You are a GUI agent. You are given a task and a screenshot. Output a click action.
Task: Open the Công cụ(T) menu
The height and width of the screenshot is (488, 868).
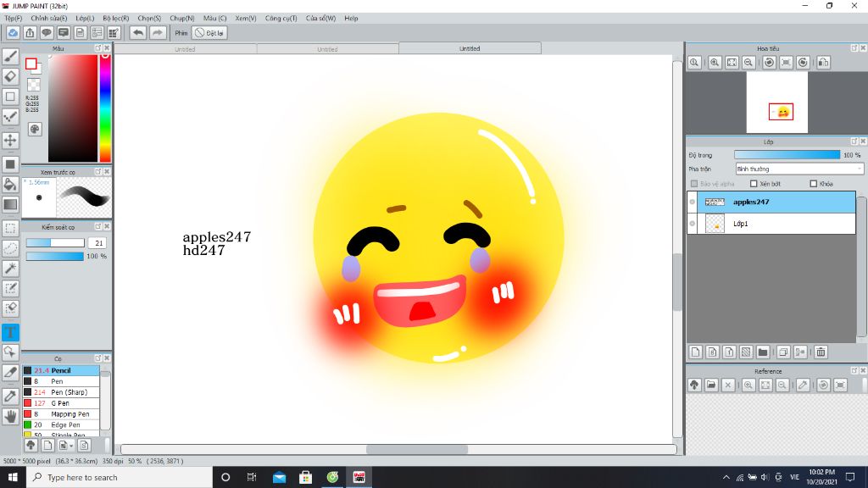coord(281,19)
